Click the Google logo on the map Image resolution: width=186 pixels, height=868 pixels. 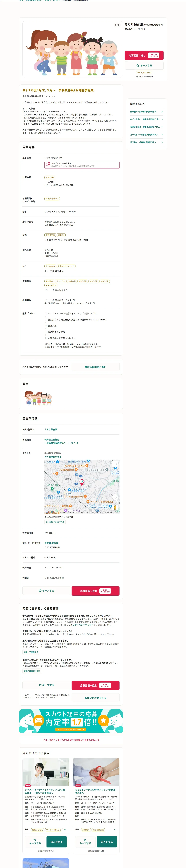click(50, 512)
